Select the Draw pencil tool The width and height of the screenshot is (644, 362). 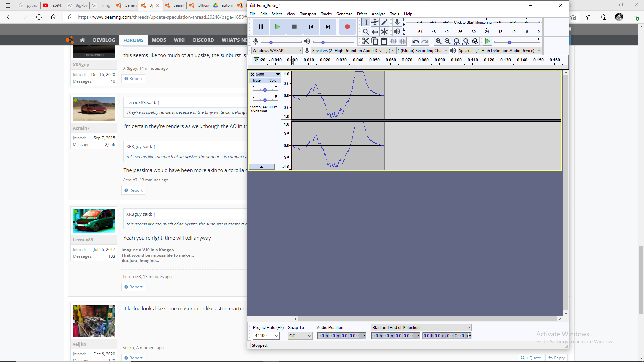coord(384,22)
